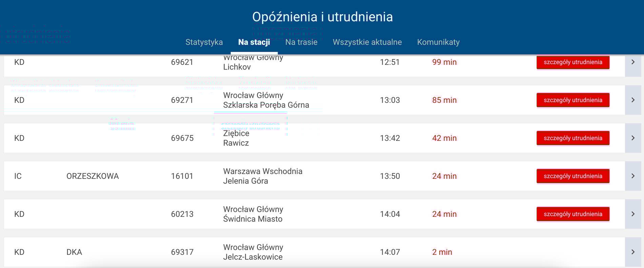Open the ORZESZKOWA train row arrow
The image size is (644, 268).
click(x=633, y=176)
